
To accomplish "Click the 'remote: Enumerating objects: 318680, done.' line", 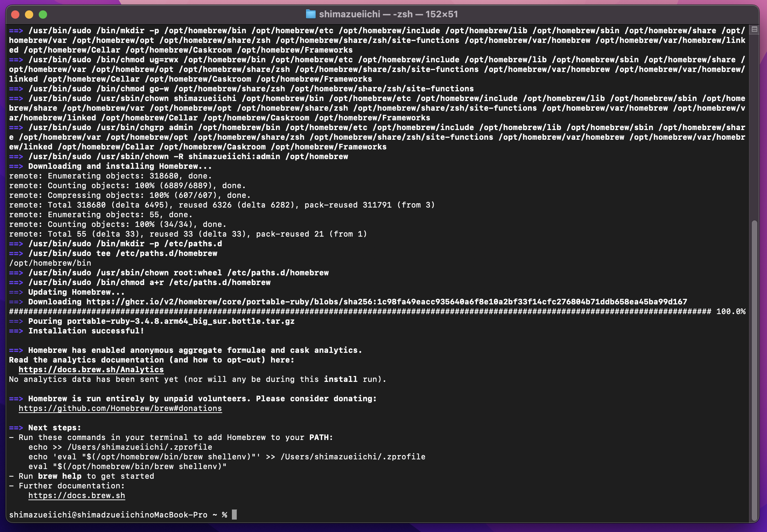I will pos(110,176).
